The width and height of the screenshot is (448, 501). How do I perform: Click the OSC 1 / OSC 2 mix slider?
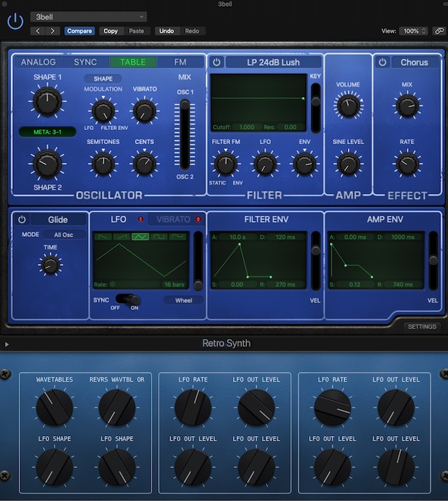click(184, 134)
